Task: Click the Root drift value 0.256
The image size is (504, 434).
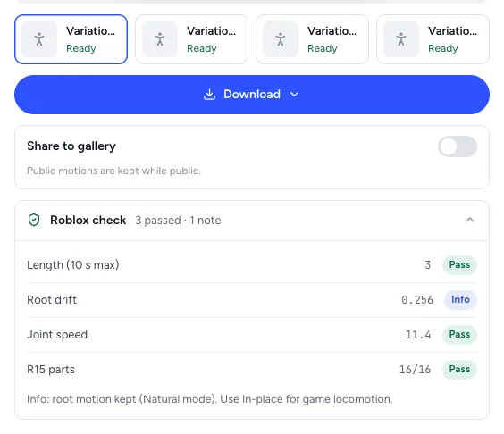Action: pos(417,300)
